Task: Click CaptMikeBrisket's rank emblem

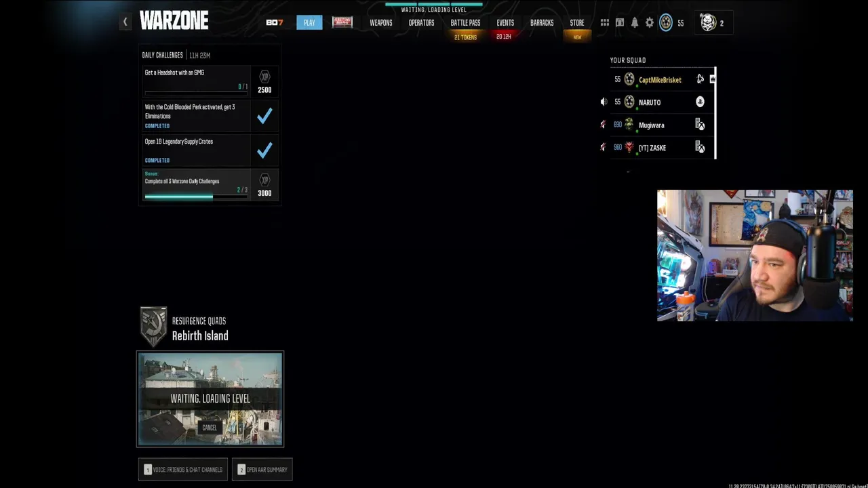Action: pyautogui.click(x=629, y=79)
